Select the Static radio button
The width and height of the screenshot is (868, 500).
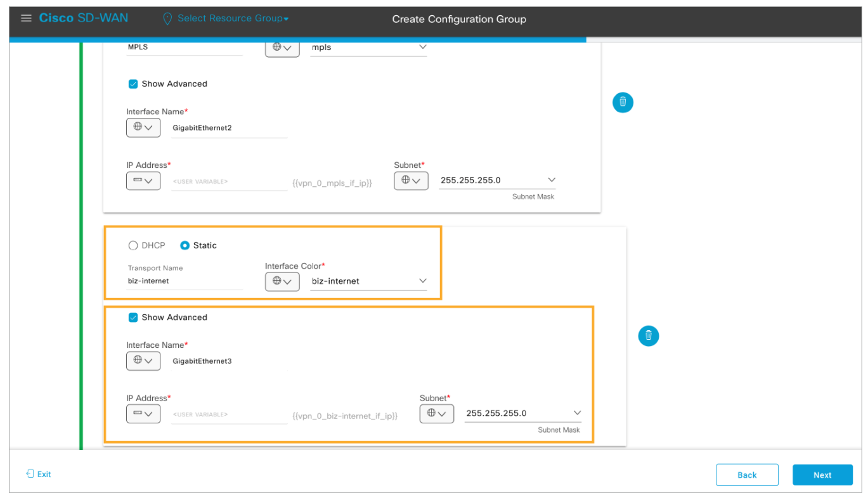185,246
